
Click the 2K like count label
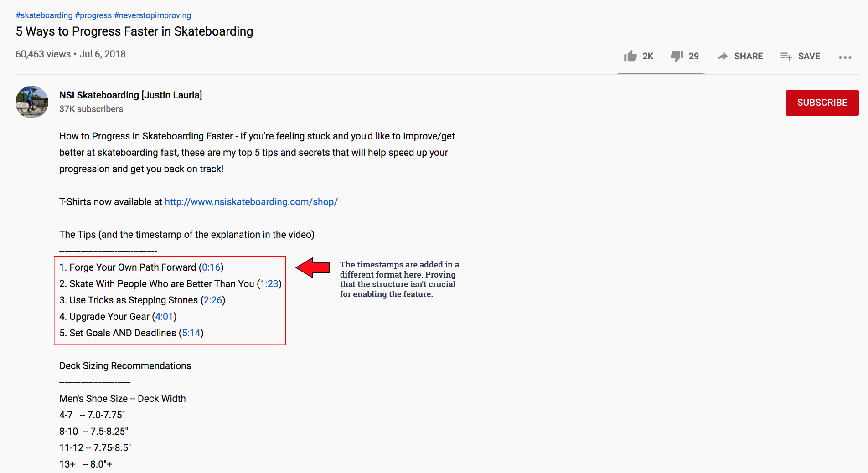click(x=647, y=56)
